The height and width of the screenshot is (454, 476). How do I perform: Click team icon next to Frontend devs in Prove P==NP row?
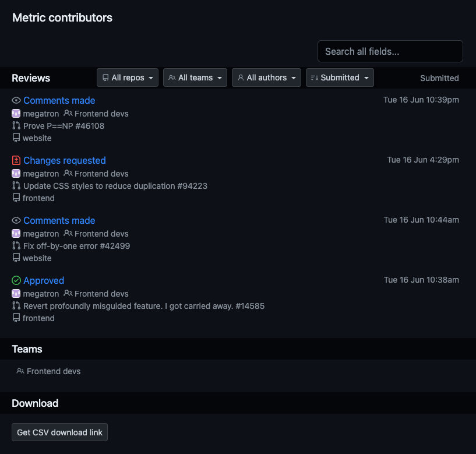[x=68, y=113]
